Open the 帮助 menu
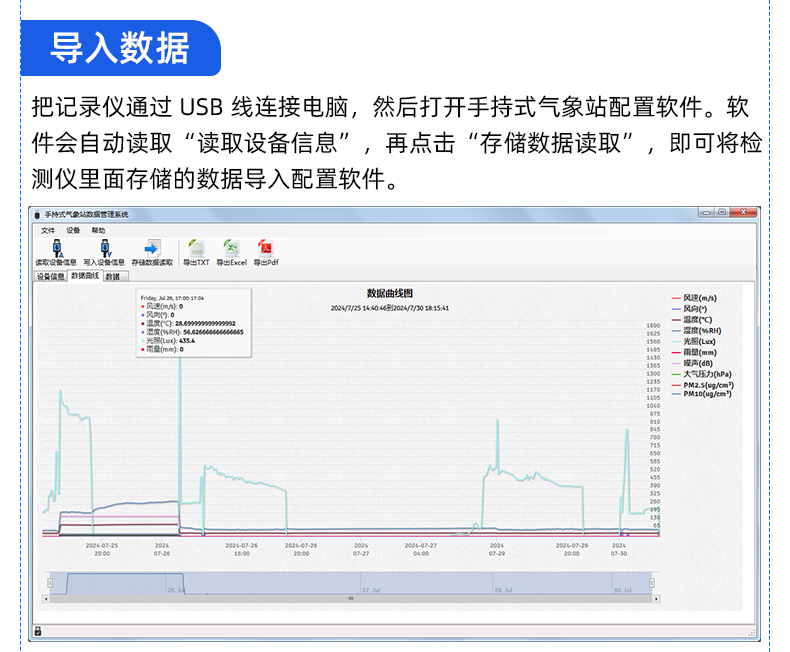This screenshot has height=652, width=790. point(98,230)
